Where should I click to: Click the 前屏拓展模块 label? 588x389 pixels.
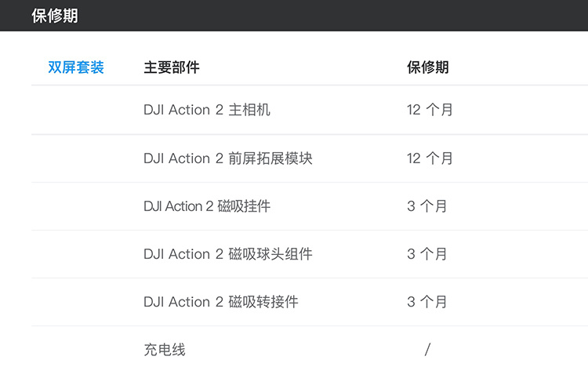[x=270, y=158]
